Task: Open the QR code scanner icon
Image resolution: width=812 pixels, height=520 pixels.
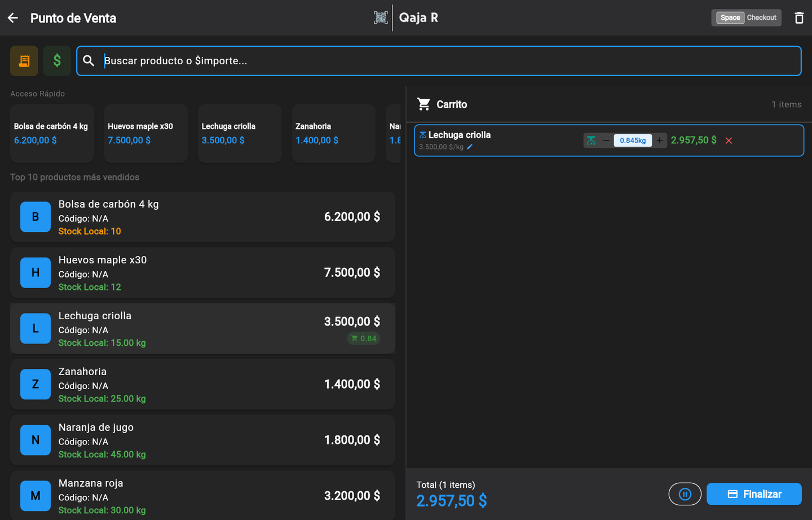Action: [381, 17]
